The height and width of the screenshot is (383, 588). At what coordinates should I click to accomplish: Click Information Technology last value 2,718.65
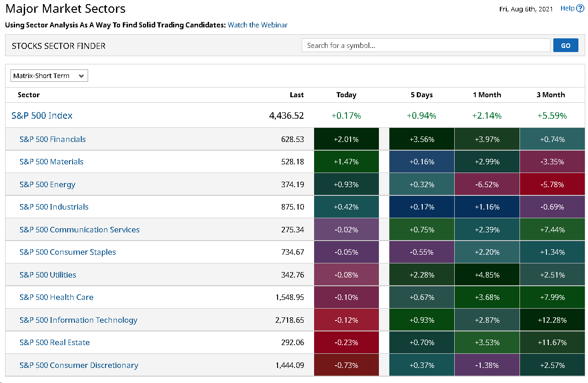(289, 320)
